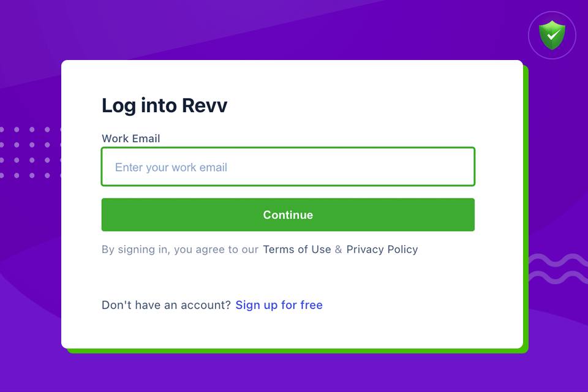Click the wavy lines decoration on right
The image size is (588, 392).
click(x=558, y=269)
